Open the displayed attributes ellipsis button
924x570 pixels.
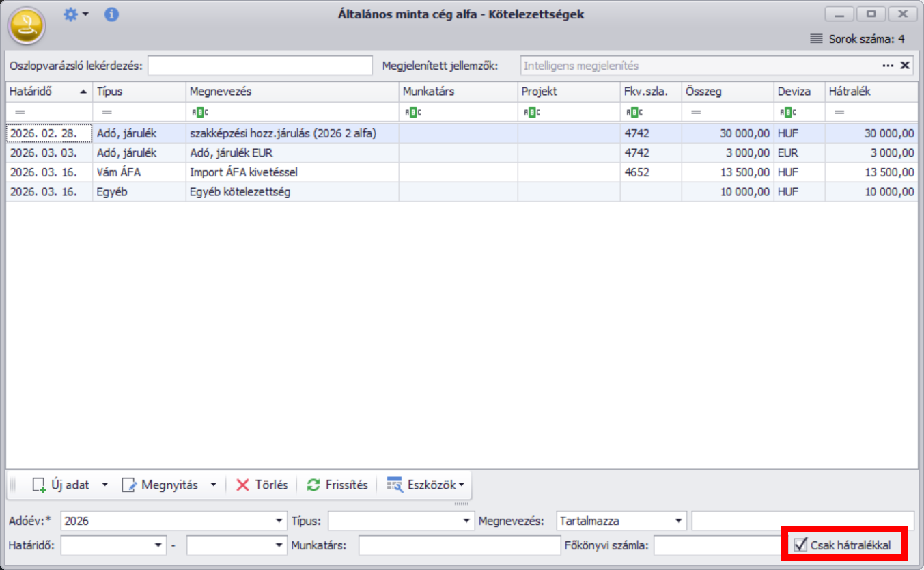[x=888, y=66]
